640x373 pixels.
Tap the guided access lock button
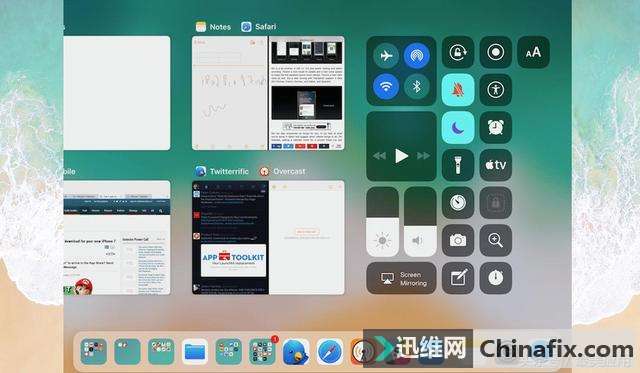[x=496, y=202]
